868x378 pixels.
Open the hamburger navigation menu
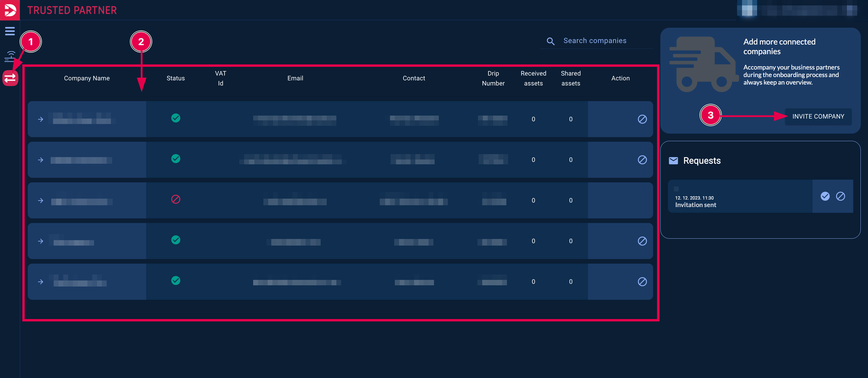click(9, 31)
